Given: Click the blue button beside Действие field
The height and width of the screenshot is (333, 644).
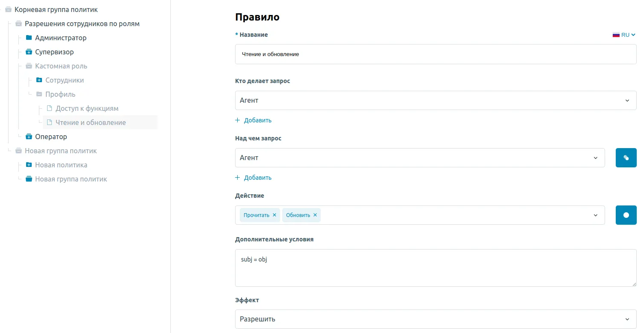Looking at the screenshot, I should tap(626, 215).
